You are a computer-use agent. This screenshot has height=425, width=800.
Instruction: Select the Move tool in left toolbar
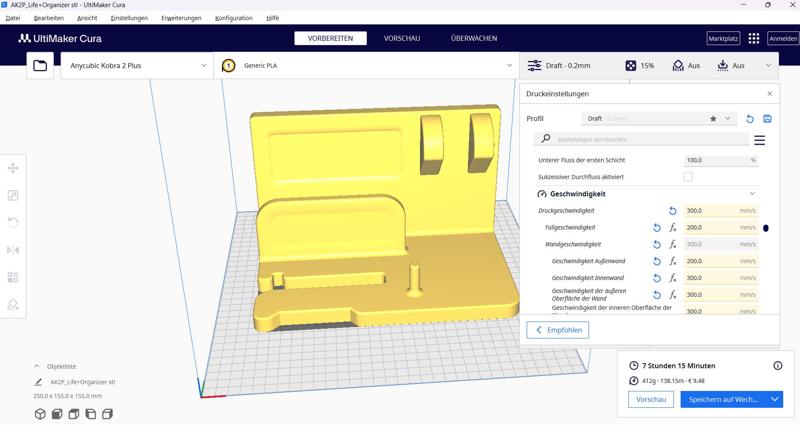13,168
